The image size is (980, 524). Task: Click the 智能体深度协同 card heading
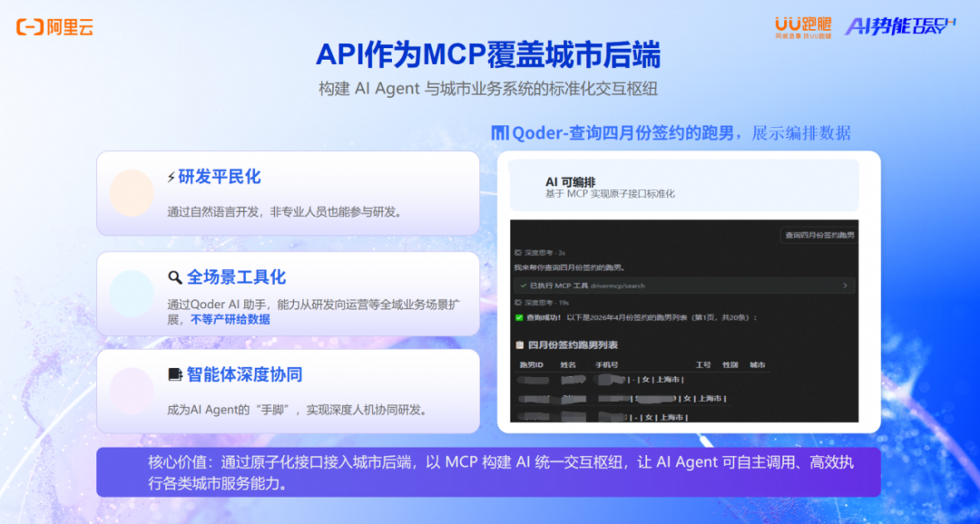[244, 374]
